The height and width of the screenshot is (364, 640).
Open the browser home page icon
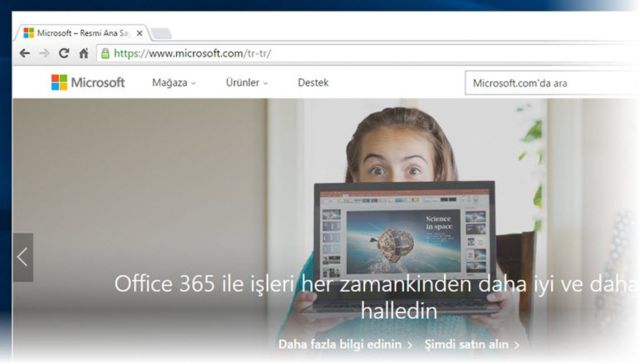(84, 53)
